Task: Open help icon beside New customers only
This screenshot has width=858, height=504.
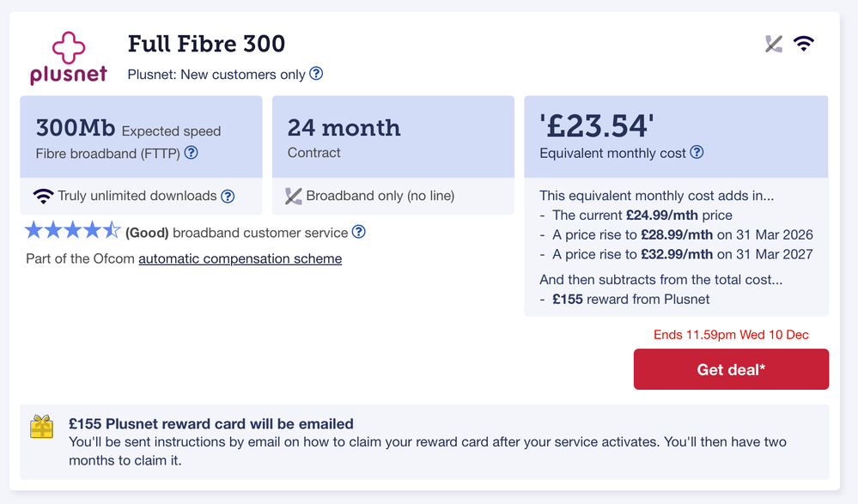Action: (316, 74)
